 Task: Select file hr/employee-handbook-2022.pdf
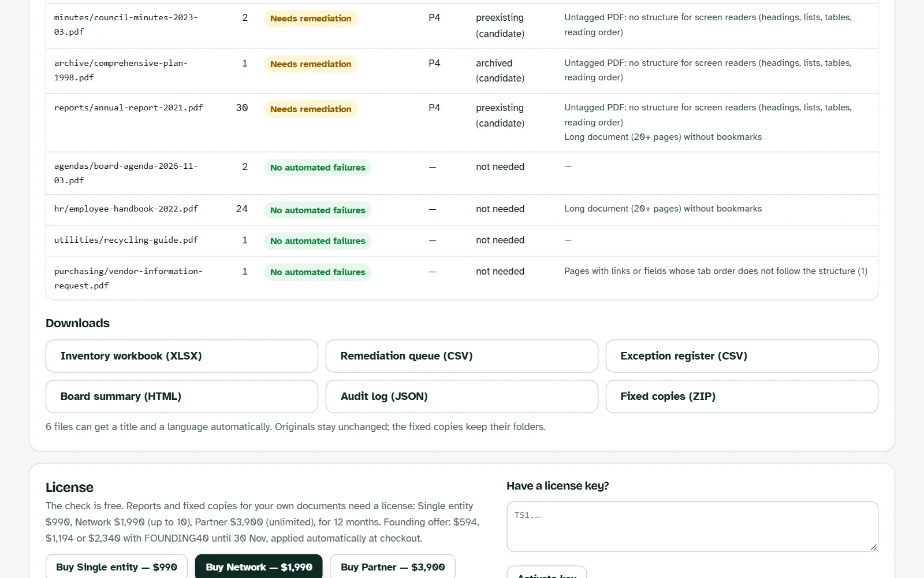126,209
